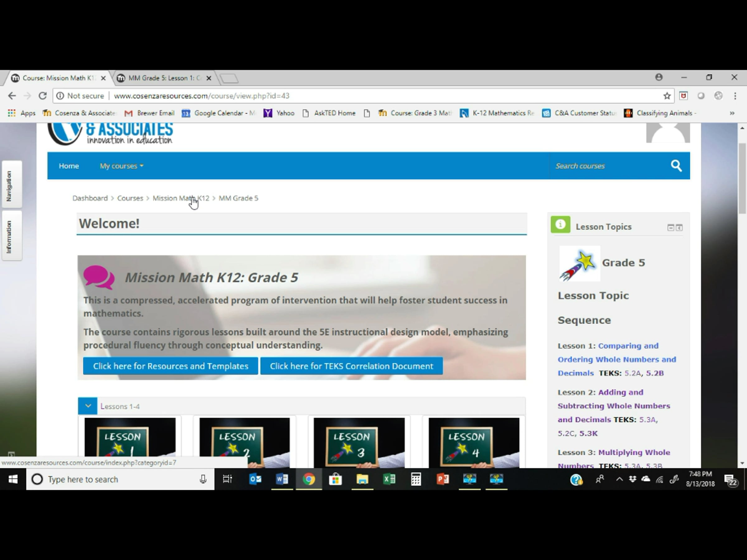747x560 pixels.
Task: Open Chrome three-dot menu
Action: pyautogui.click(x=735, y=96)
